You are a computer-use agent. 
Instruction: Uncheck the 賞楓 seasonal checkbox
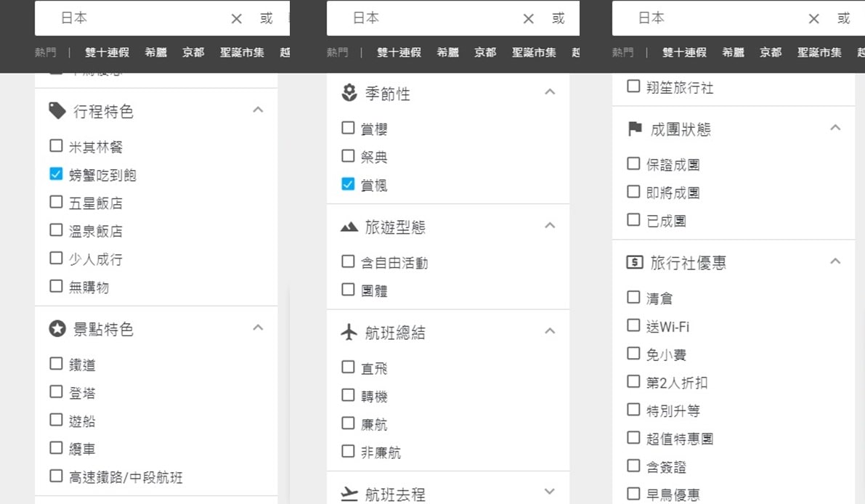click(x=348, y=184)
